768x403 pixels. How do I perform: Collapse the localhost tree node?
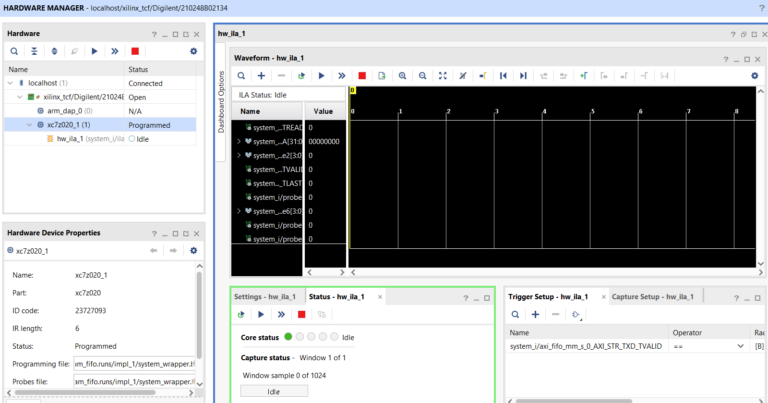click(x=10, y=83)
